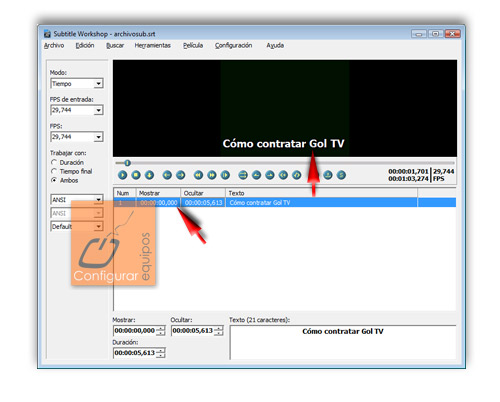Screen dimensions: 500x402
Task: Jump to the next subtitle
Action: click(x=181, y=175)
